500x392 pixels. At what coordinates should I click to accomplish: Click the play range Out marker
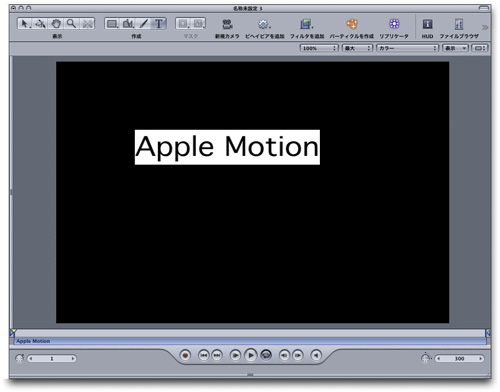[x=488, y=332]
